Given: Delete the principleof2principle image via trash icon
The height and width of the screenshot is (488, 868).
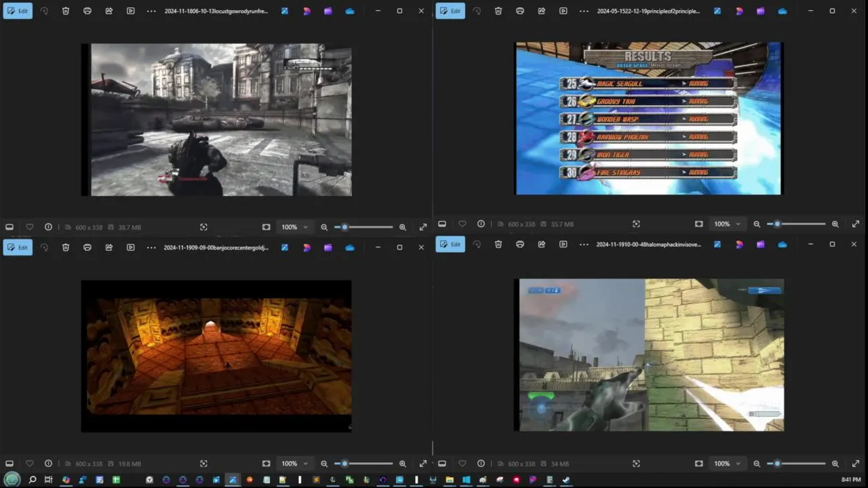Looking at the screenshot, I should pos(498,11).
